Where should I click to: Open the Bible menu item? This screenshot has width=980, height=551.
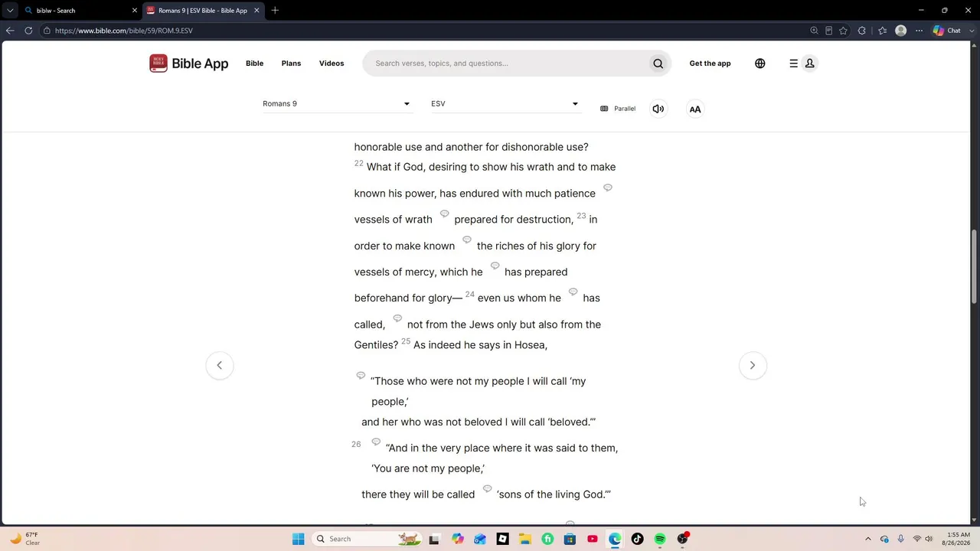pyautogui.click(x=254, y=64)
